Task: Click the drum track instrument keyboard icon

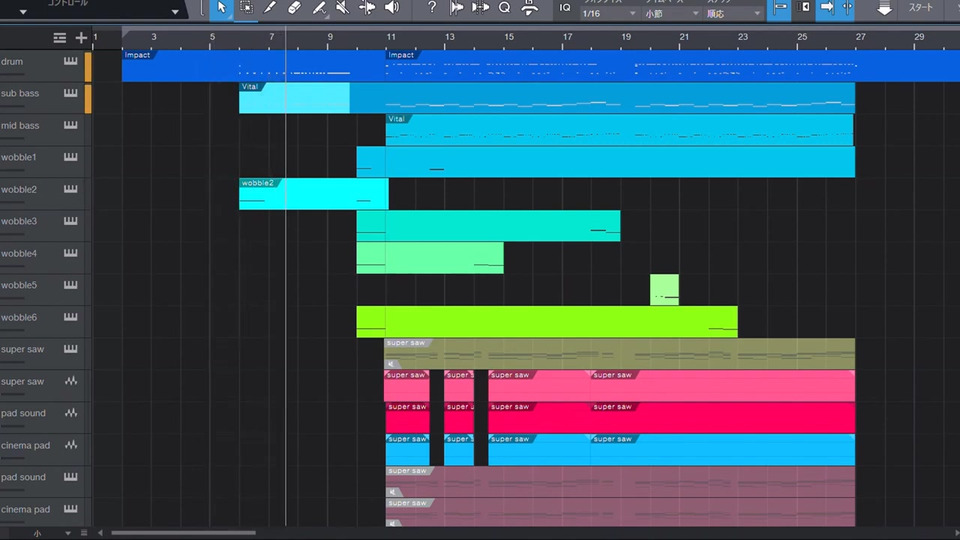Action: click(71, 61)
